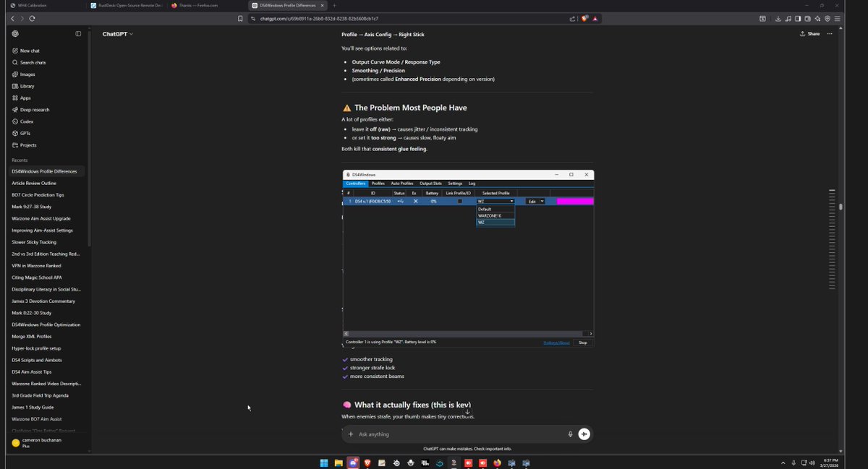Click the microphone dictation icon in composer
The width and height of the screenshot is (868, 469).
pyautogui.click(x=570, y=434)
